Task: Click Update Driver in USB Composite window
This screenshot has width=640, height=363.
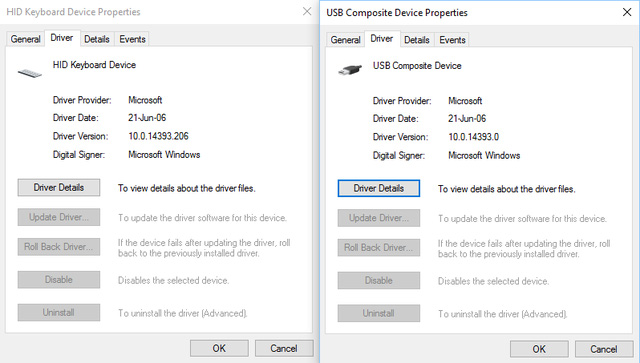Action: coord(379,218)
